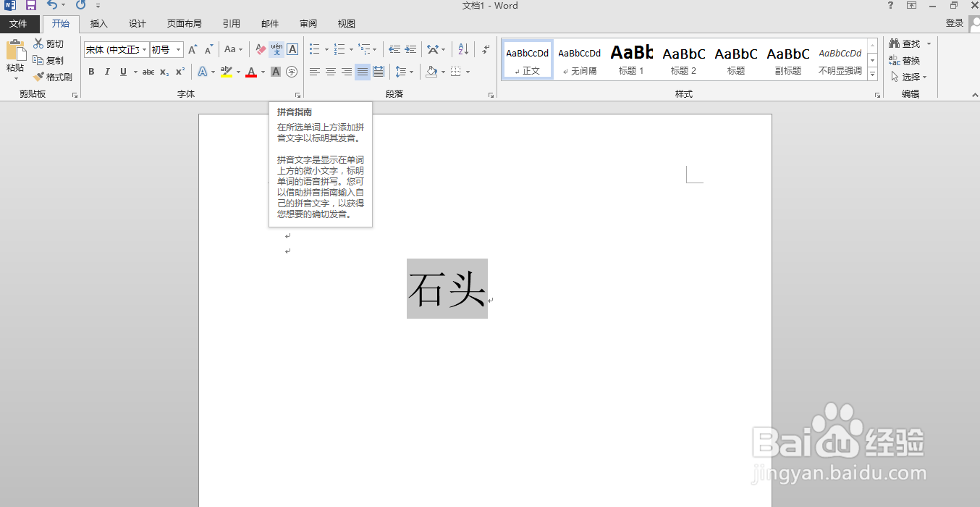This screenshot has width=980, height=507.
Task: Apply character border icon (boxed A)
Action: point(292,50)
